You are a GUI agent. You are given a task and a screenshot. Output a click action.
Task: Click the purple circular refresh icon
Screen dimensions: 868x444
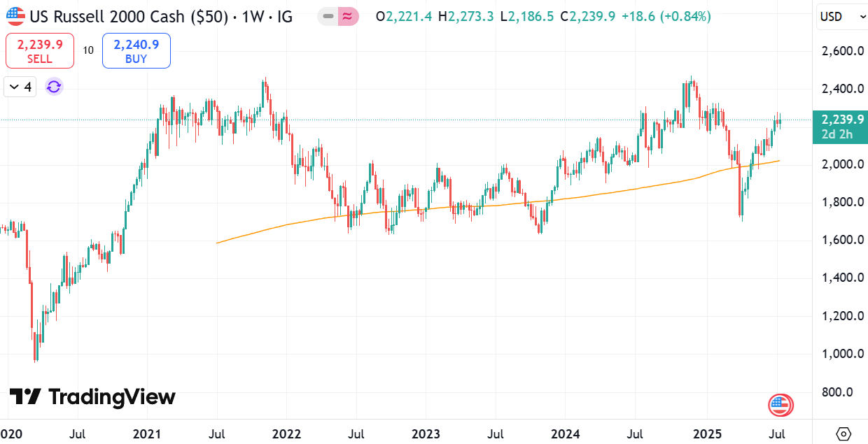point(54,87)
